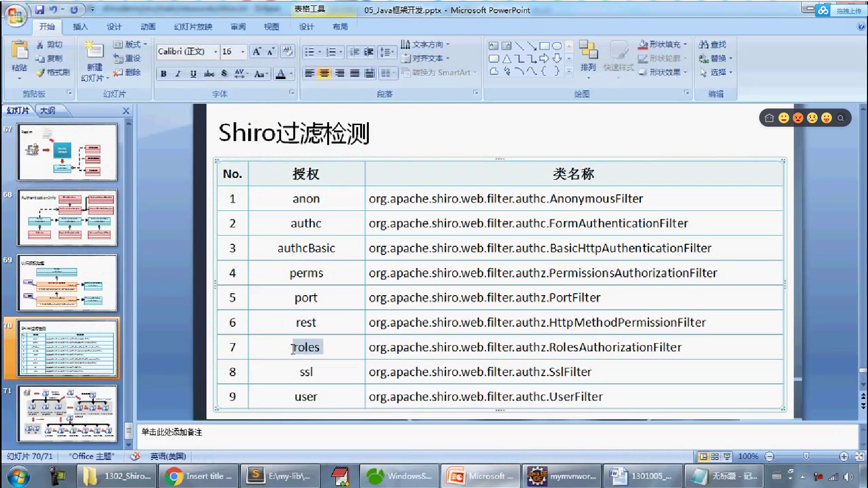The width and height of the screenshot is (868, 488).
Task: Toggle bold formatting
Action: [x=163, y=74]
